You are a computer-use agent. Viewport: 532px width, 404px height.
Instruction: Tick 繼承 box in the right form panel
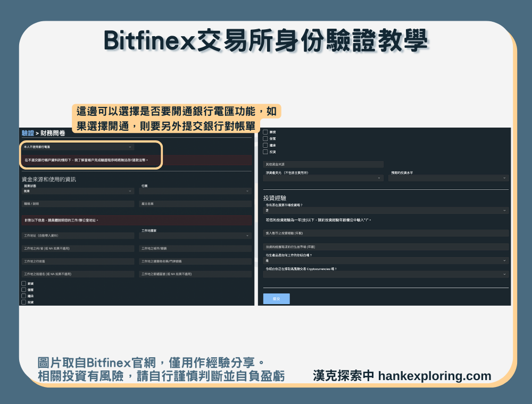pyautogui.click(x=265, y=145)
